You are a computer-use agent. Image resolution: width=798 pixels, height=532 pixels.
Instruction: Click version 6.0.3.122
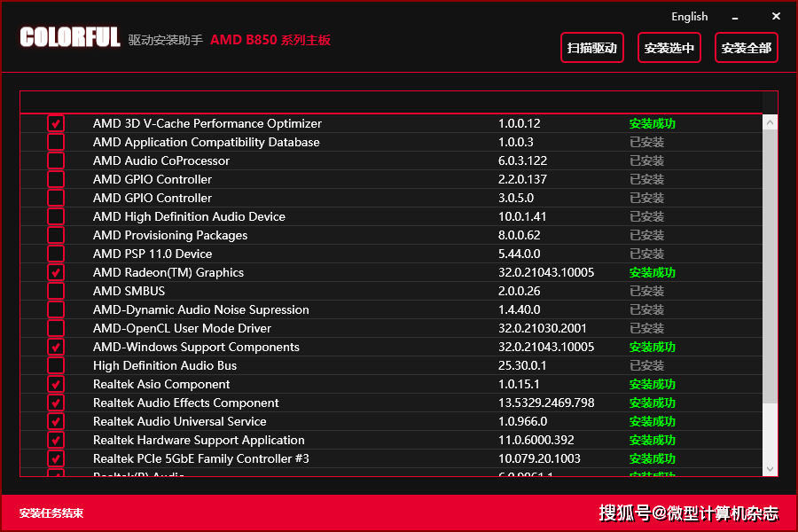point(522,160)
